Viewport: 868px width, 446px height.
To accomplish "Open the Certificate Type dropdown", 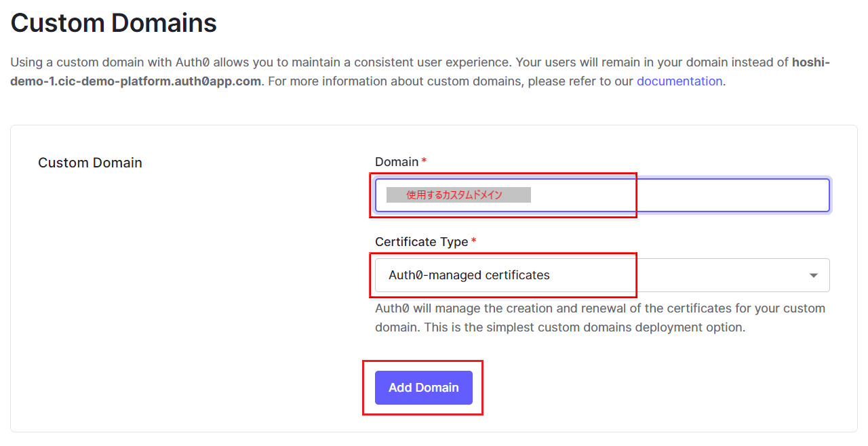I will coord(601,275).
